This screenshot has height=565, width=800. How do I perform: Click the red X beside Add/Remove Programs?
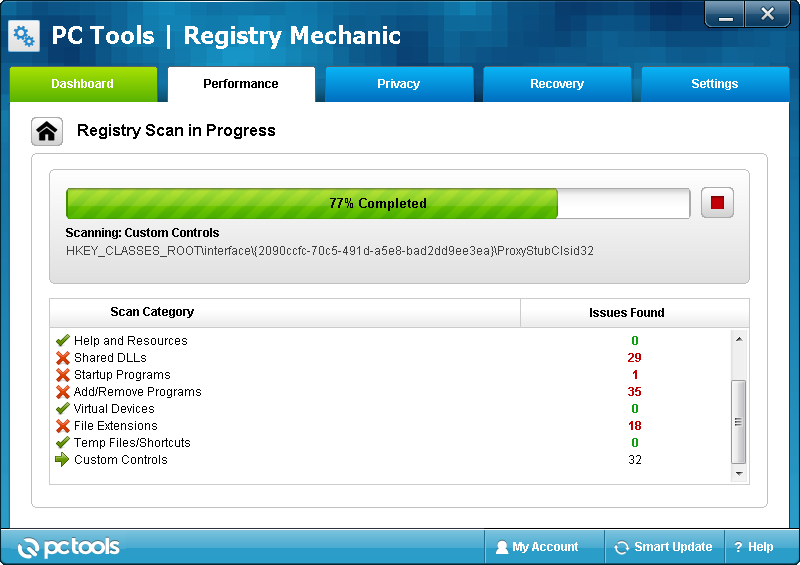[x=63, y=392]
